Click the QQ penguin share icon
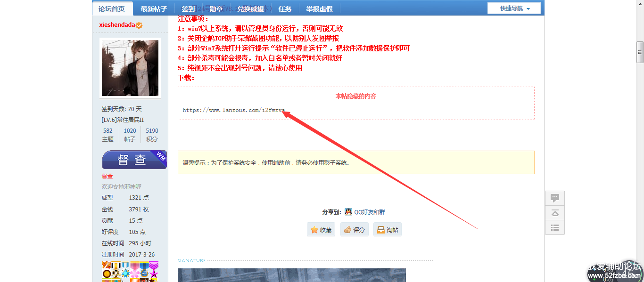Image resolution: width=644 pixels, height=282 pixels. pos(348,212)
